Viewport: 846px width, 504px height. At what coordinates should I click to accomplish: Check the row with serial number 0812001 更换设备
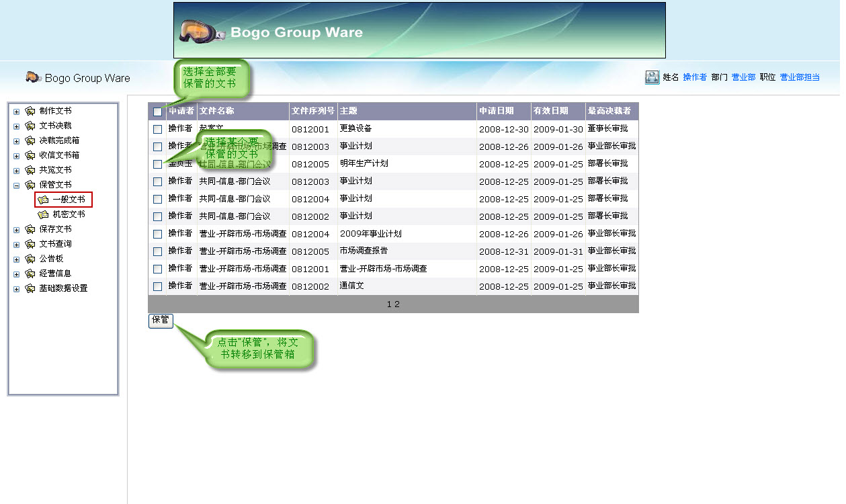157,129
